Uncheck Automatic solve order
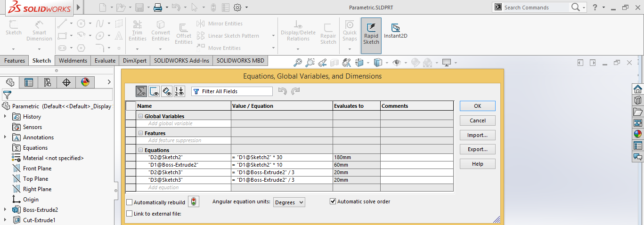 (x=333, y=201)
